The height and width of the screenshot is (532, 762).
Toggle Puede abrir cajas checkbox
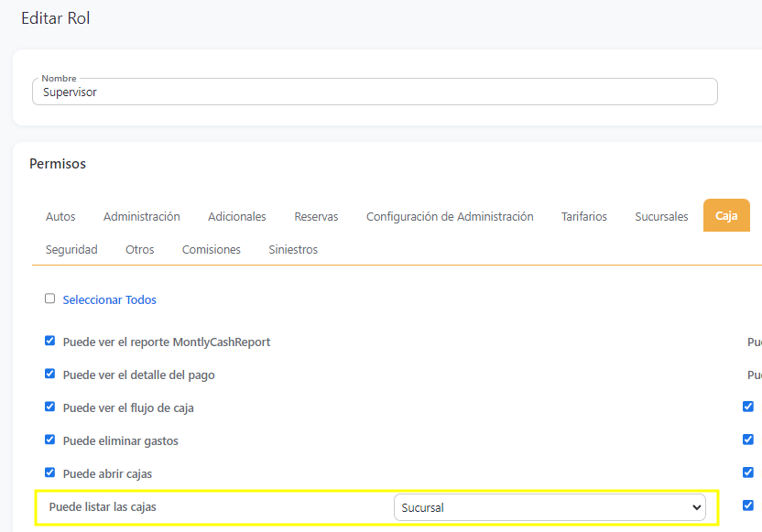50,472
